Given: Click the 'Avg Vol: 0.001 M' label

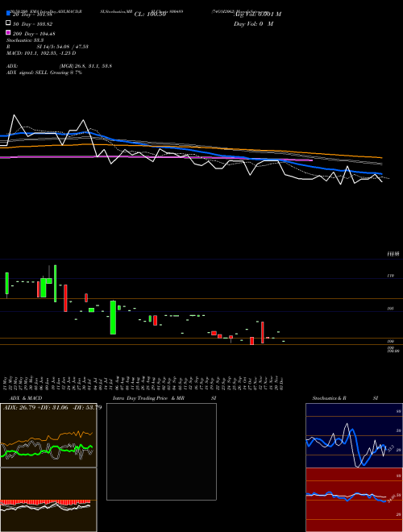Looking at the screenshot, I should pos(257,15).
